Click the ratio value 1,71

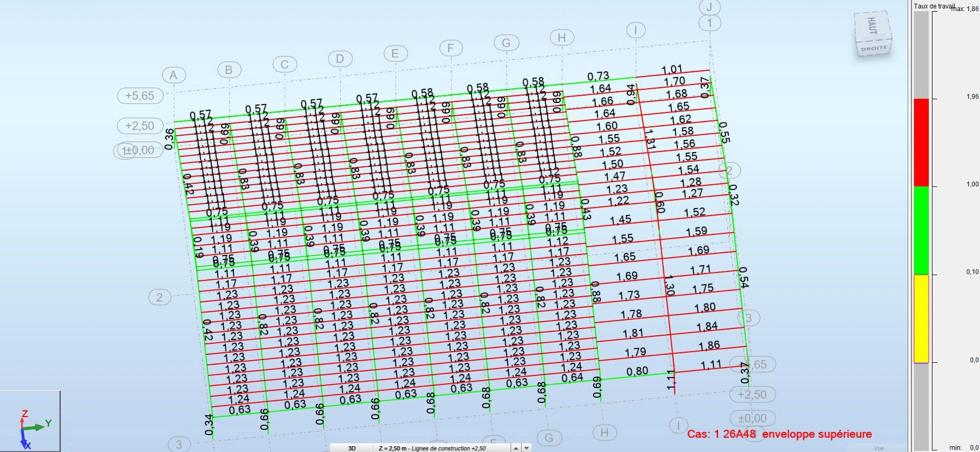click(x=701, y=270)
